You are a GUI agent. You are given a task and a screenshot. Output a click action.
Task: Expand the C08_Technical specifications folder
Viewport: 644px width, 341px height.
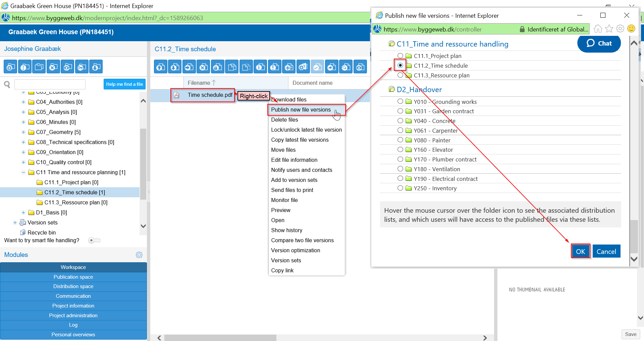pos(23,142)
